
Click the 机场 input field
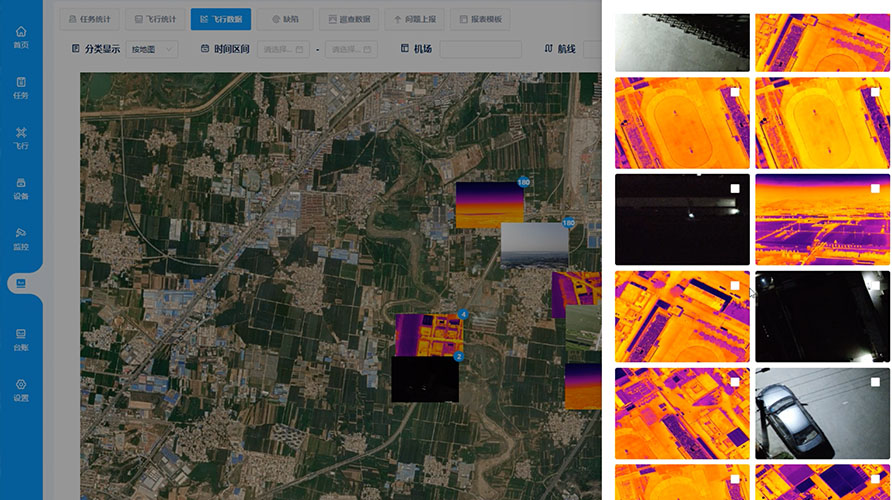pyautogui.click(x=480, y=49)
